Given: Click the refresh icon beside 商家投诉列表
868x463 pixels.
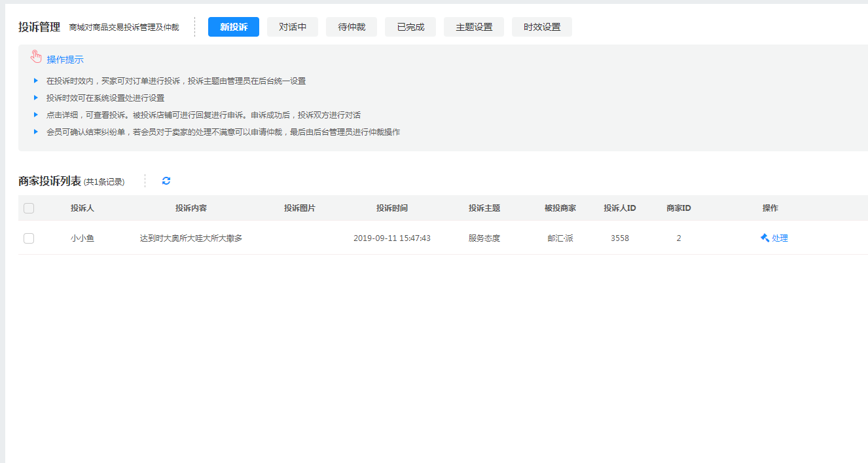Looking at the screenshot, I should 166,181.
